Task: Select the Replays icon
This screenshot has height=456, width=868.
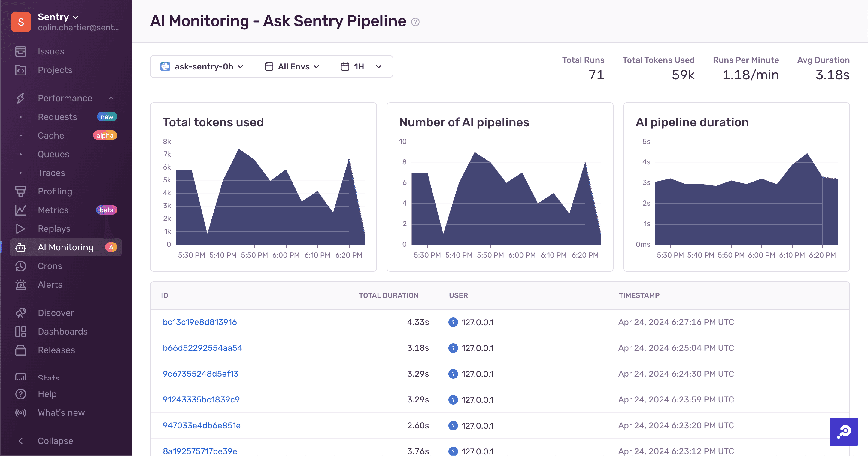Action: click(x=20, y=229)
